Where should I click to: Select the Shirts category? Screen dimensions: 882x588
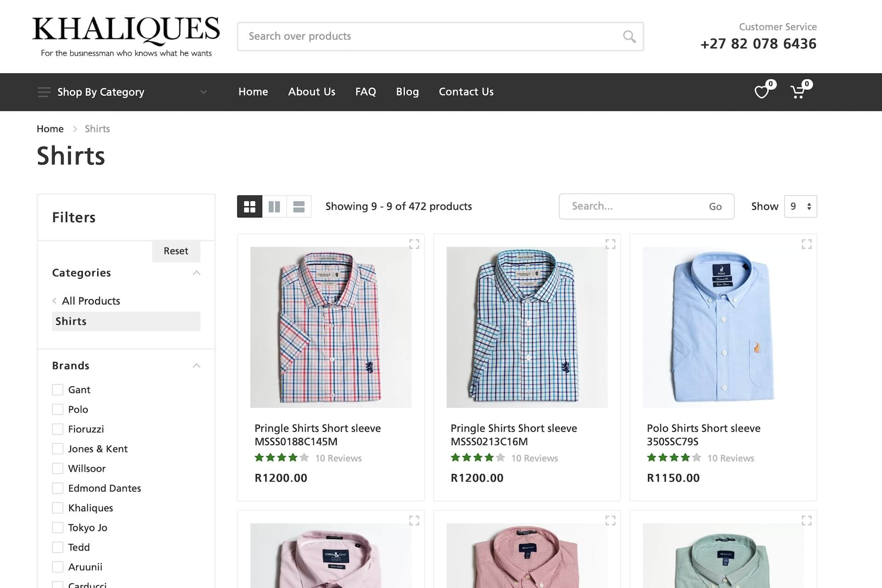[x=126, y=322]
